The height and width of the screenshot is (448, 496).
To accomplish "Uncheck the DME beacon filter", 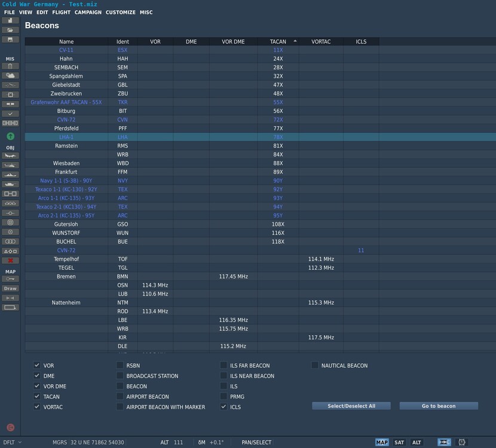I will point(37,376).
